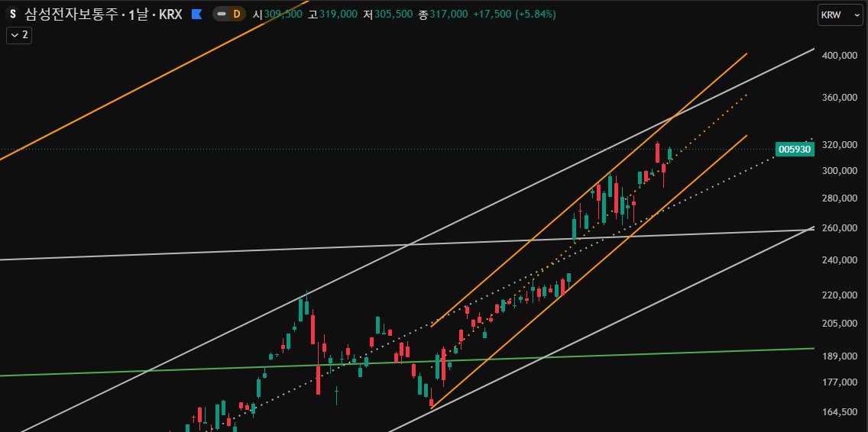Expand the collapsed indicators list showing 2
868x432 pixels.
coord(19,35)
